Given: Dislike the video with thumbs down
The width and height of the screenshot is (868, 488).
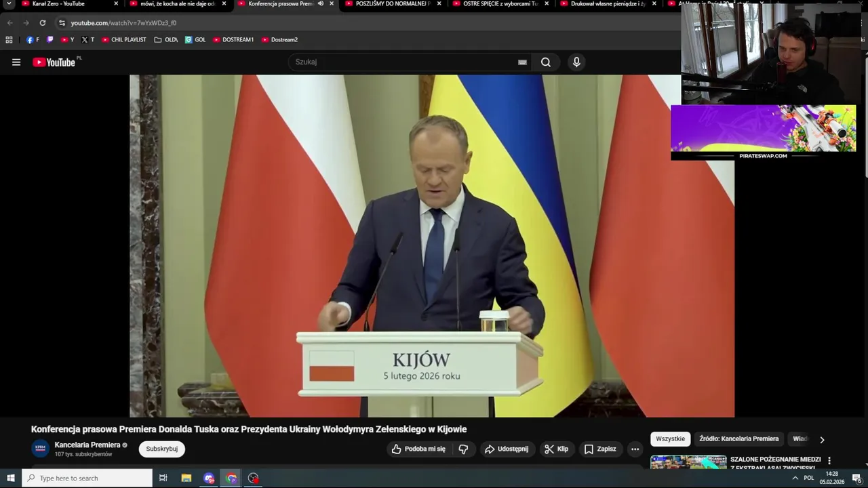Looking at the screenshot, I should (464, 449).
